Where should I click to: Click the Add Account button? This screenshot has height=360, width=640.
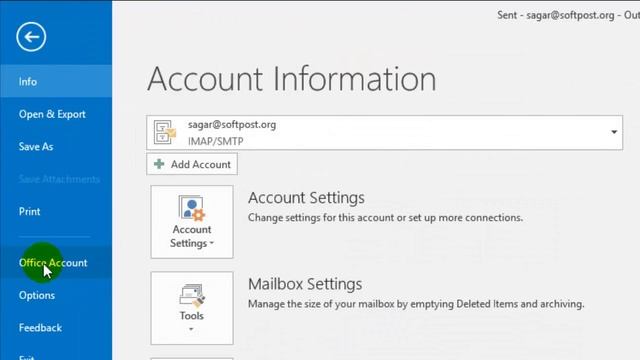pos(192,164)
